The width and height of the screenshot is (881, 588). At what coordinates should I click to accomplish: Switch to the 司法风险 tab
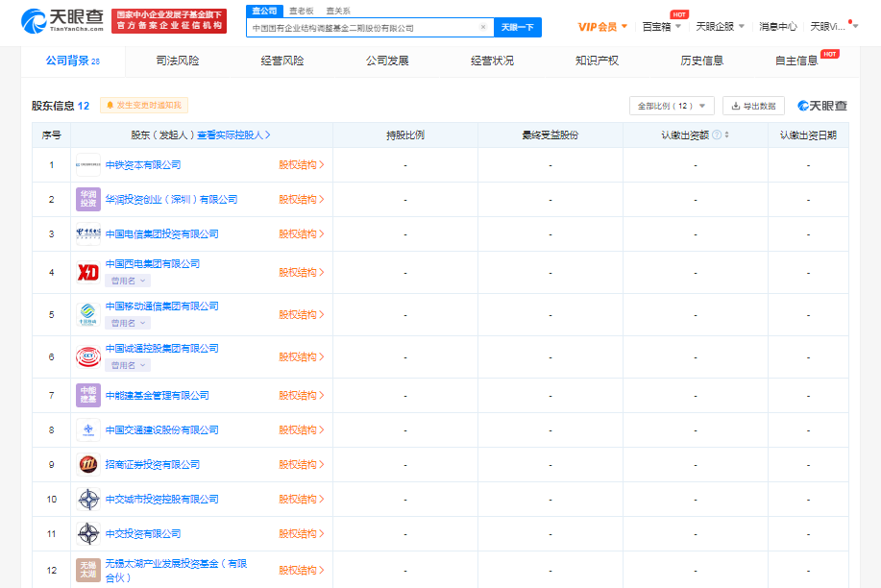(178, 61)
